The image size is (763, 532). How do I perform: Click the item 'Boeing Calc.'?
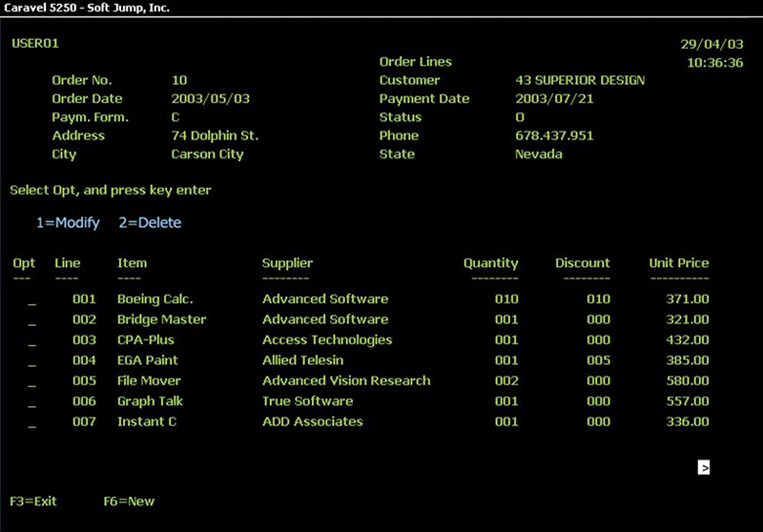tap(155, 299)
